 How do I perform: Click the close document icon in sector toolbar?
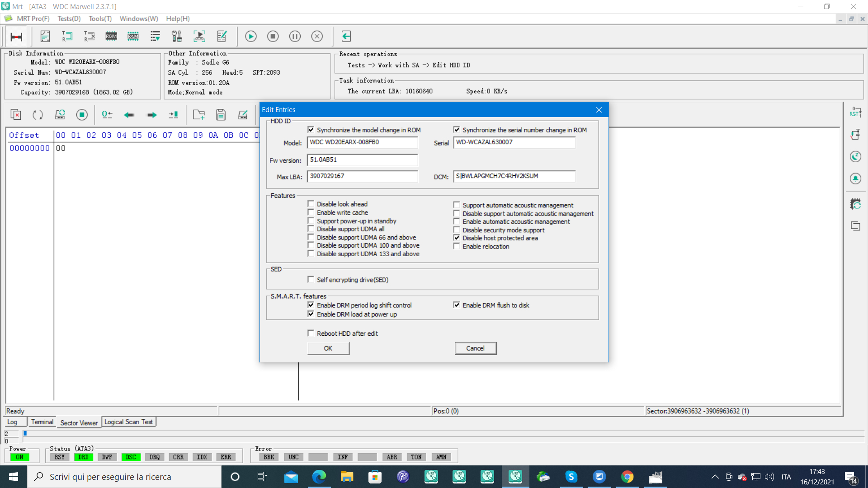click(x=16, y=115)
